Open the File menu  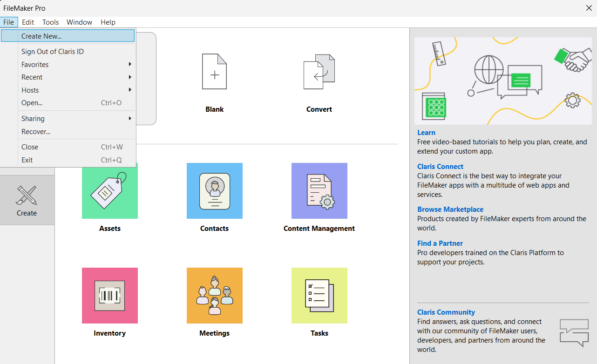(x=9, y=22)
